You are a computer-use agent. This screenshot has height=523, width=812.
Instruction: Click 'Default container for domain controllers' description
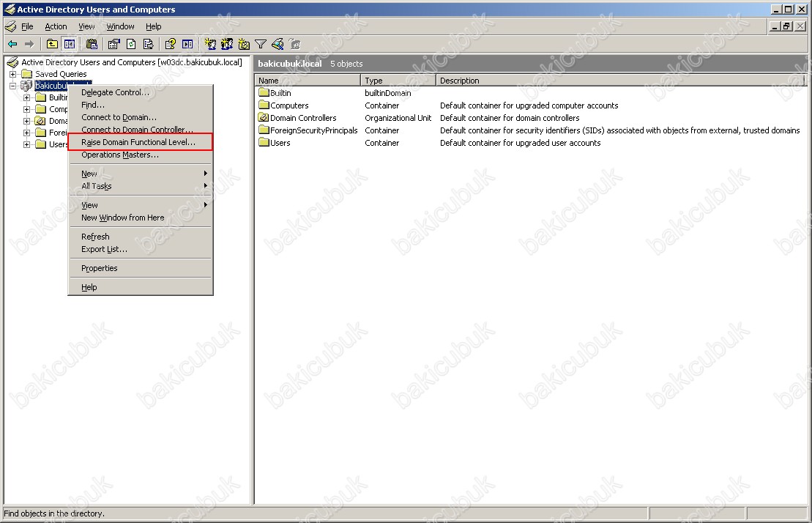pos(510,118)
